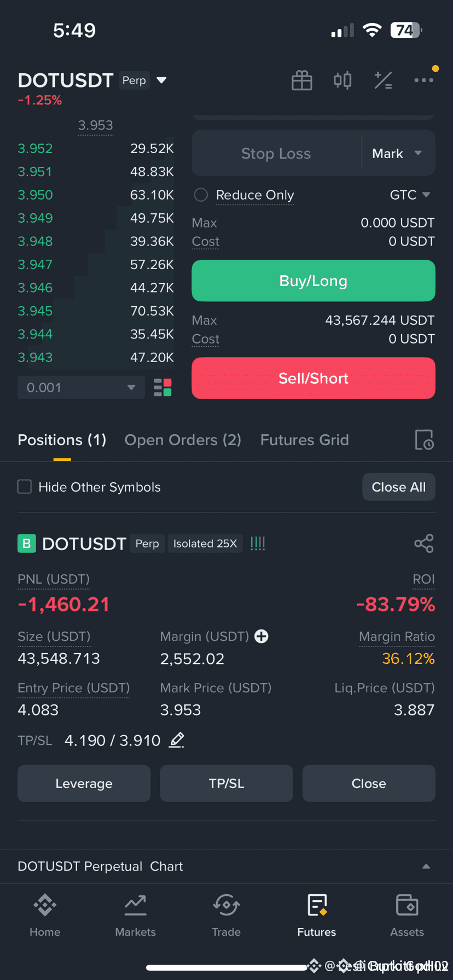Open the gift rewards icon

point(302,80)
